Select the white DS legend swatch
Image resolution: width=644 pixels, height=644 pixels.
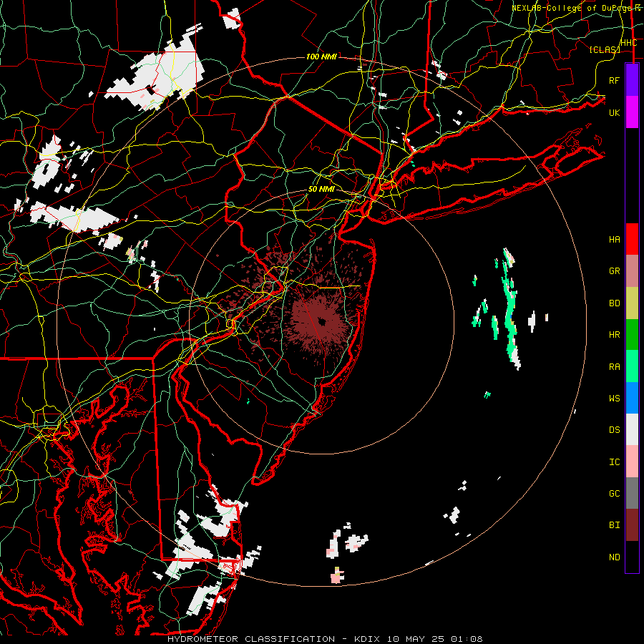[x=632, y=429]
